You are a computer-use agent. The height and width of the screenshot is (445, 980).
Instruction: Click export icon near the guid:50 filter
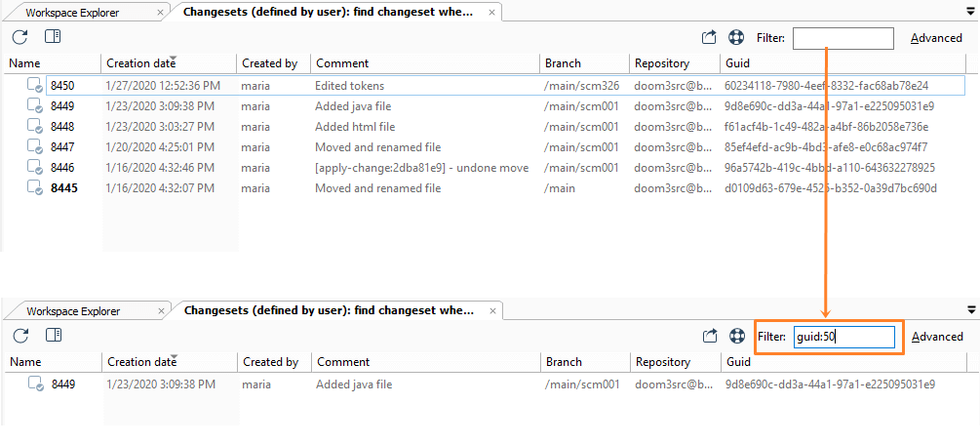pyautogui.click(x=709, y=336)
